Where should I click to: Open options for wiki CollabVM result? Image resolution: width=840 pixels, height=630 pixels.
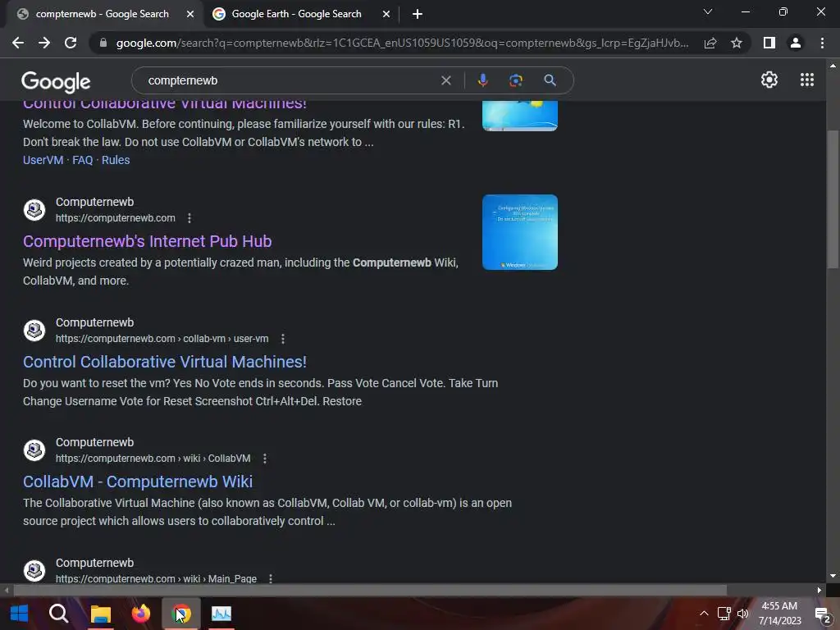[x=265, y=459]
